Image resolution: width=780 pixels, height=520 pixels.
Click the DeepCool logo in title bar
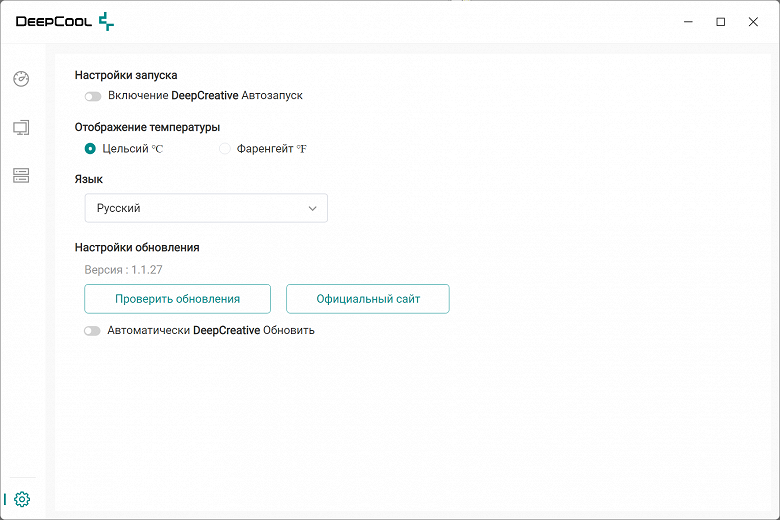(x=65, y=21)
